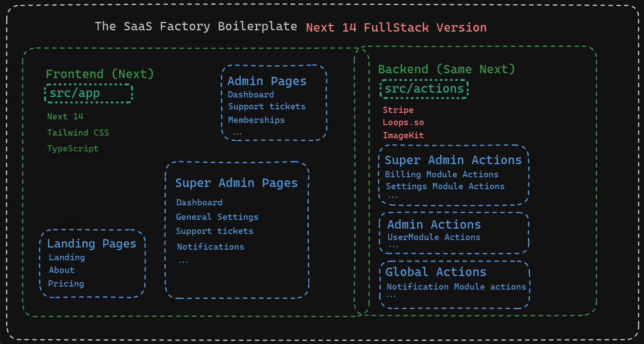Select the 'Notifications' item
Screen dimensions: 644x344
click(x=211, y=247)
